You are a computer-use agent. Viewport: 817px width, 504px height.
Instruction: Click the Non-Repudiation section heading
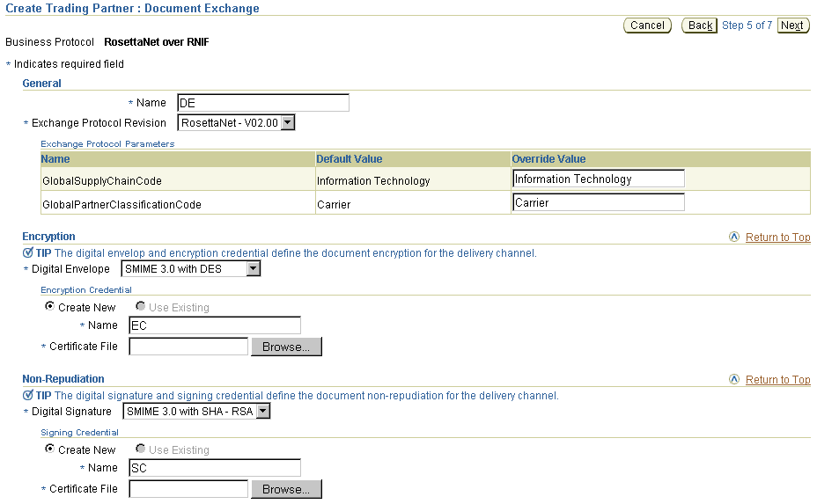63,379
